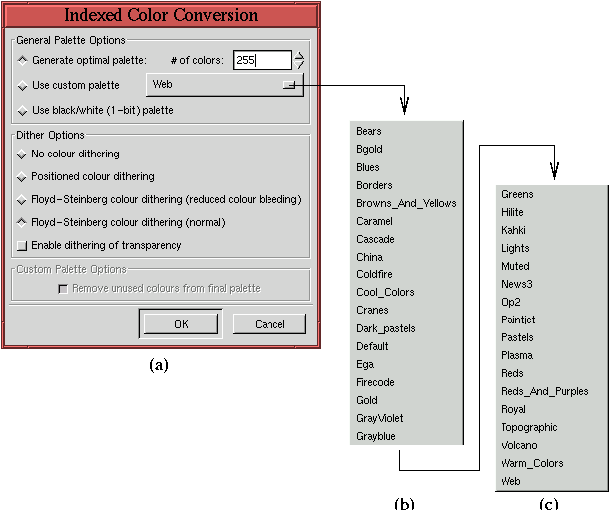Select Positioned colour dithering option

[23, 177]
